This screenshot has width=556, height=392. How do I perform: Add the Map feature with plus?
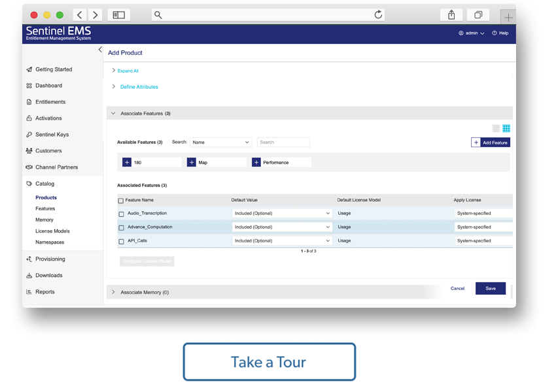(x=192, y=162)
